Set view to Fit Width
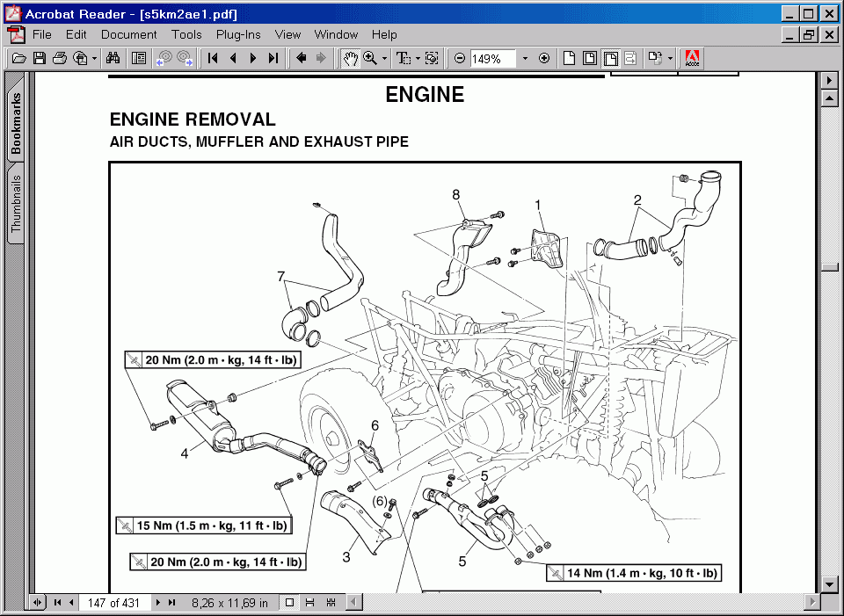 (x=610, y=58)
